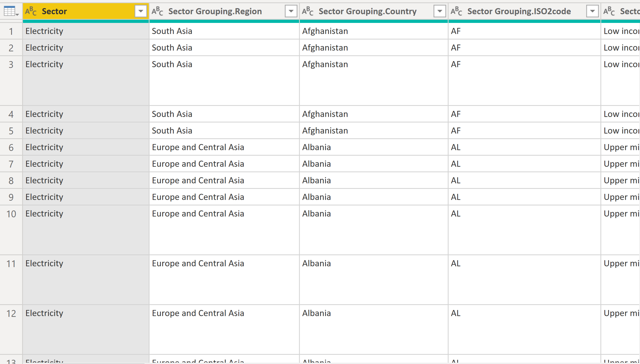Click Europe and Central Asia in row 10

pos(224,230)
